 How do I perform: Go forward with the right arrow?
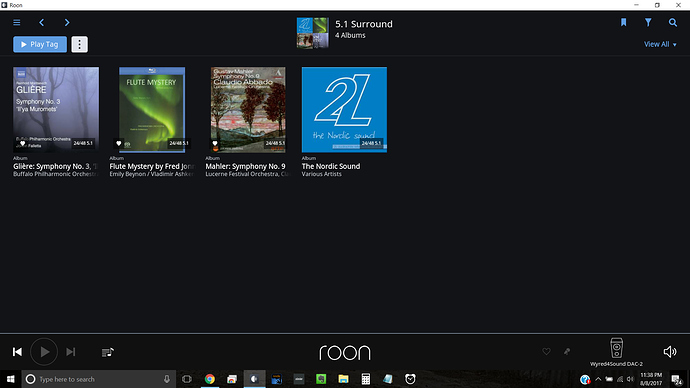[67, 22]
